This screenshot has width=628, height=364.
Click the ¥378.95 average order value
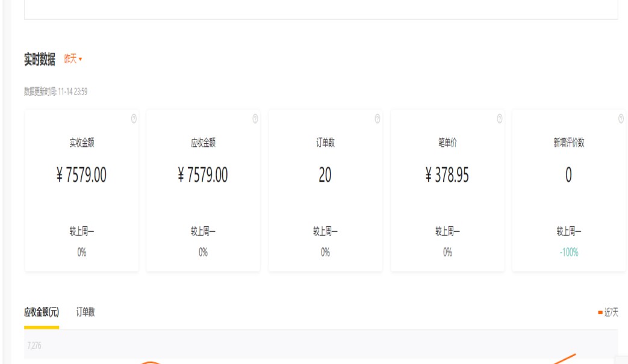[x=447, y=175]
